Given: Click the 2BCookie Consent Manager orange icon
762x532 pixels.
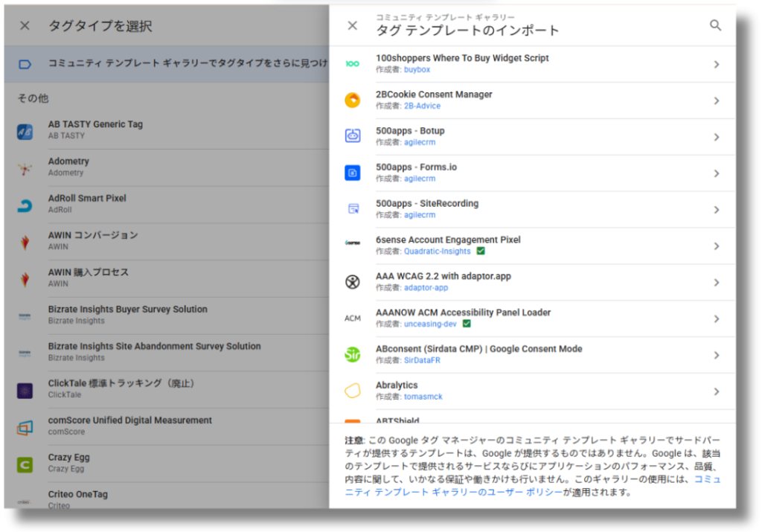Looking at the screenshot, I should point(353,100).
